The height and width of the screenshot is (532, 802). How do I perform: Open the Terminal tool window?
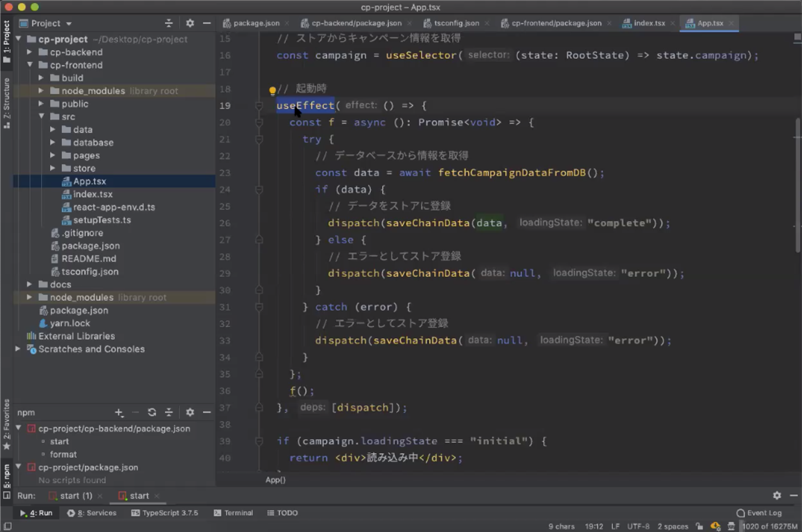tap(233, 513)
